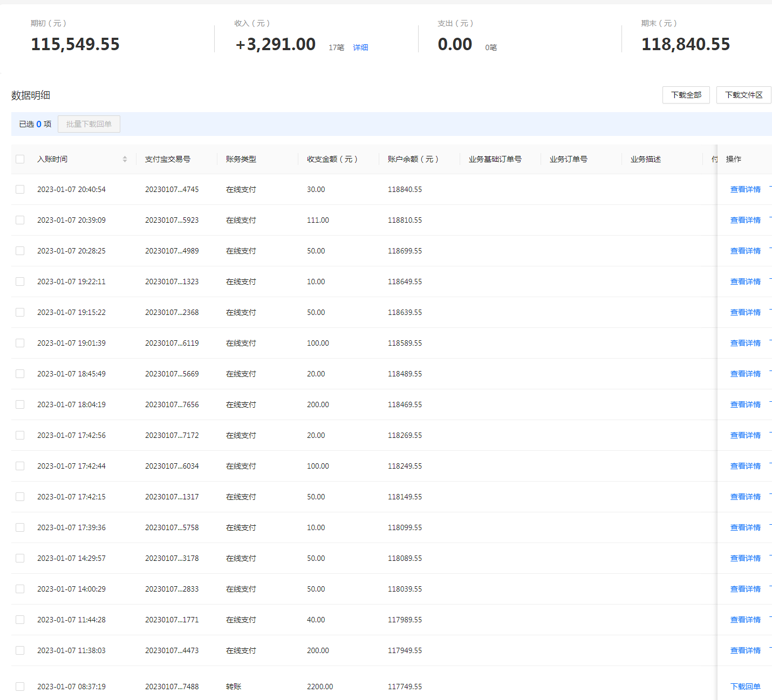Click period-end balance 118,840.55
Viewport: 772px width, 700px height.
(x=686, y=44)
